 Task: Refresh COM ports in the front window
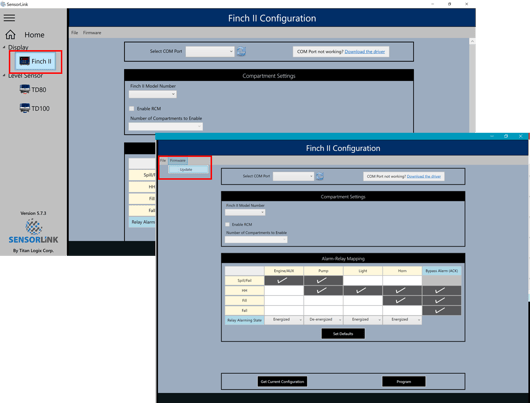[x=319, y=176]
